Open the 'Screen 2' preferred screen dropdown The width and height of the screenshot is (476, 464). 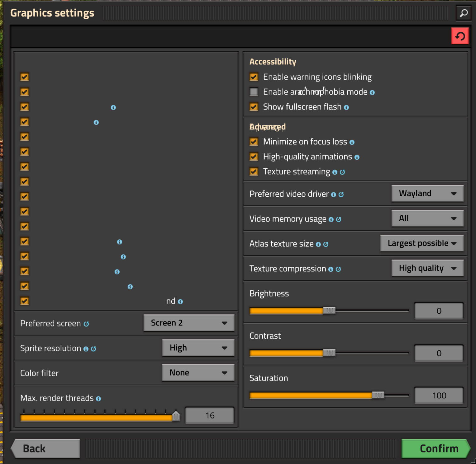(189, 323)
